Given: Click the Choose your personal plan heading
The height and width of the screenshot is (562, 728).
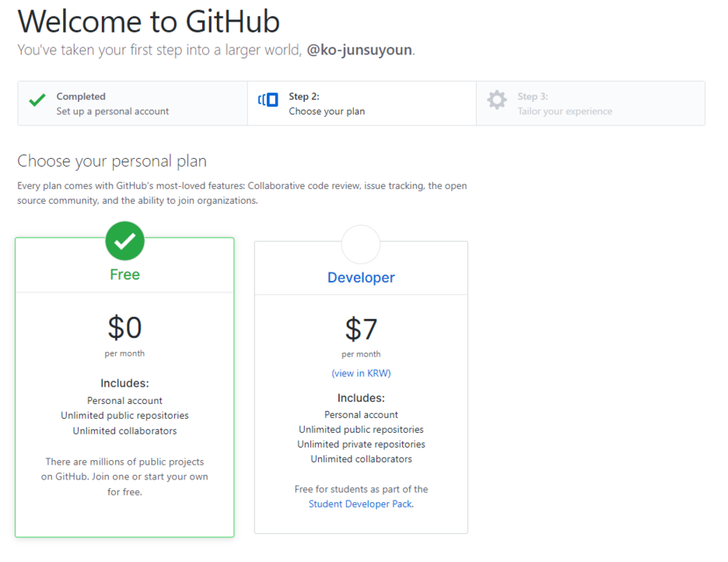Looking at the screenshot, I should 111,161.
